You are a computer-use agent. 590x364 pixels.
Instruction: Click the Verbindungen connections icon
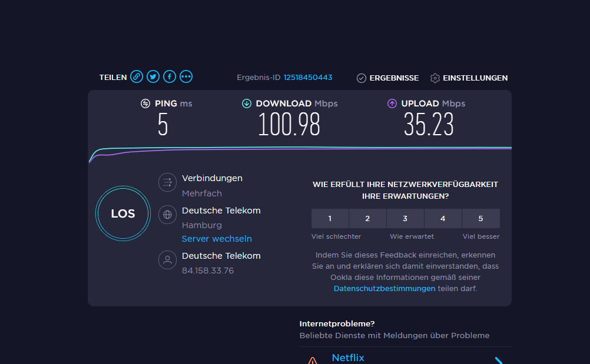167,182
